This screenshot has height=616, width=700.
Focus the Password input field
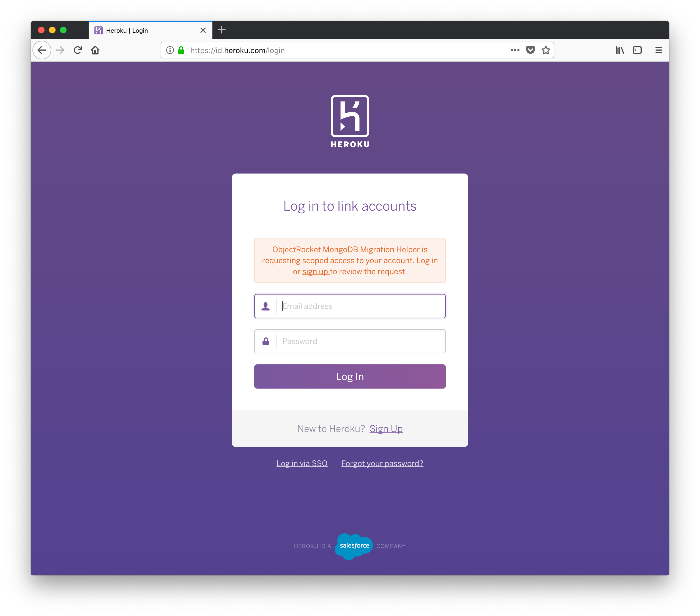click(x=350, y=341)
